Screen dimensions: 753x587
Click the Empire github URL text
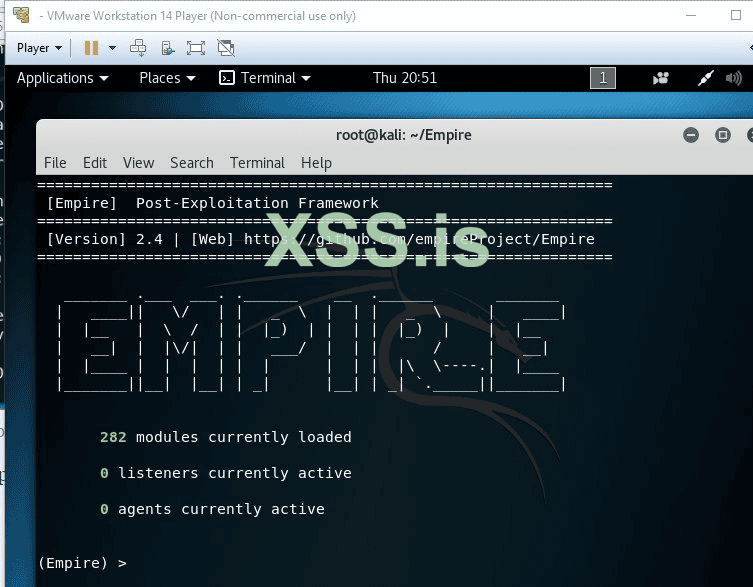point(419,239)
